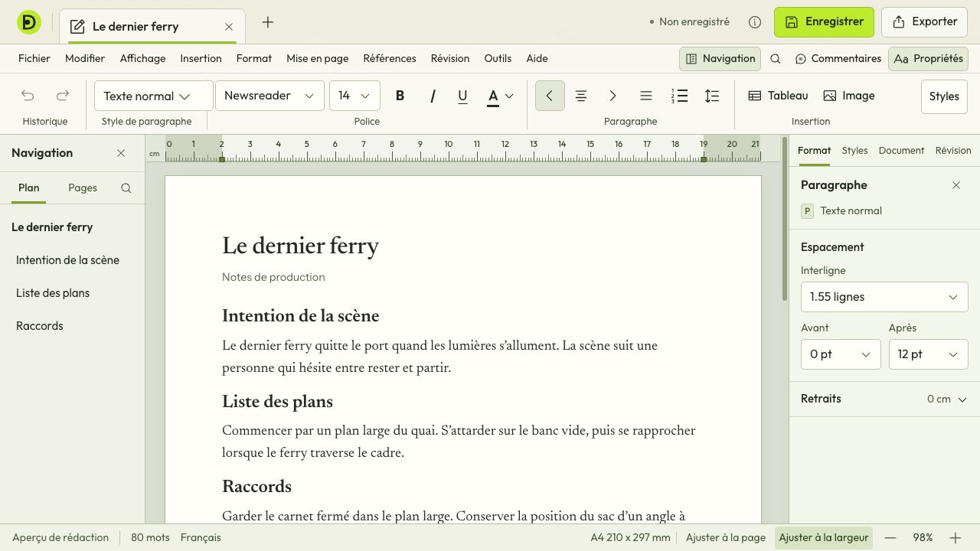Open the Newsreader font dropdown
The image size is (980, 551).
coord(269,96)
